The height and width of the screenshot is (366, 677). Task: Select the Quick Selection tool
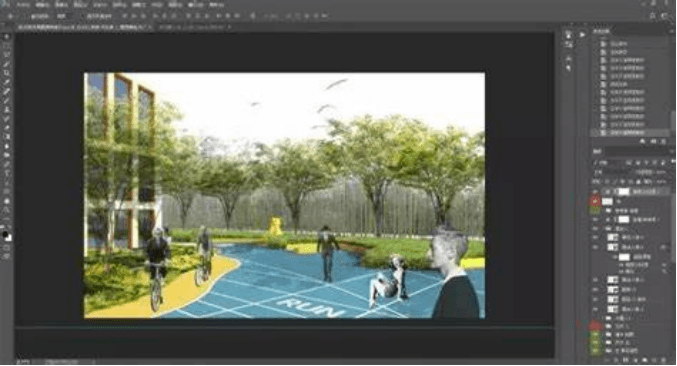(6, 64)
